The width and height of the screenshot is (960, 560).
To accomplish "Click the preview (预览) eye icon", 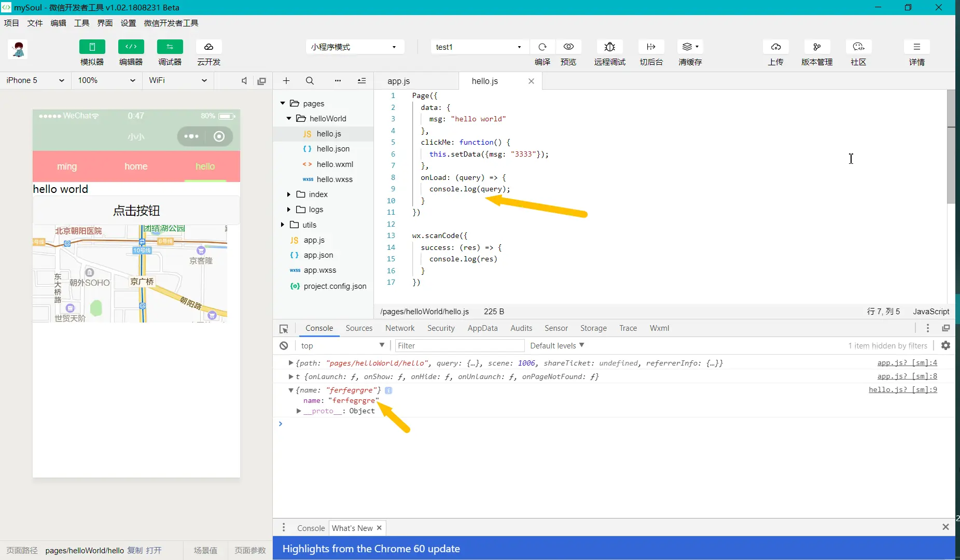I will click(x=568, y=47).
